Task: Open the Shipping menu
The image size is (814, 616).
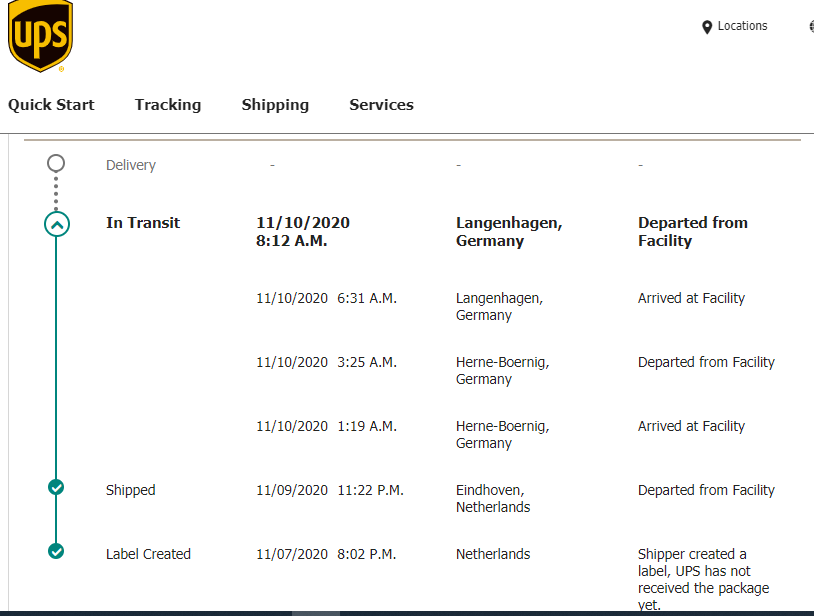Action: pyautogui.click(x=275, y=105)
